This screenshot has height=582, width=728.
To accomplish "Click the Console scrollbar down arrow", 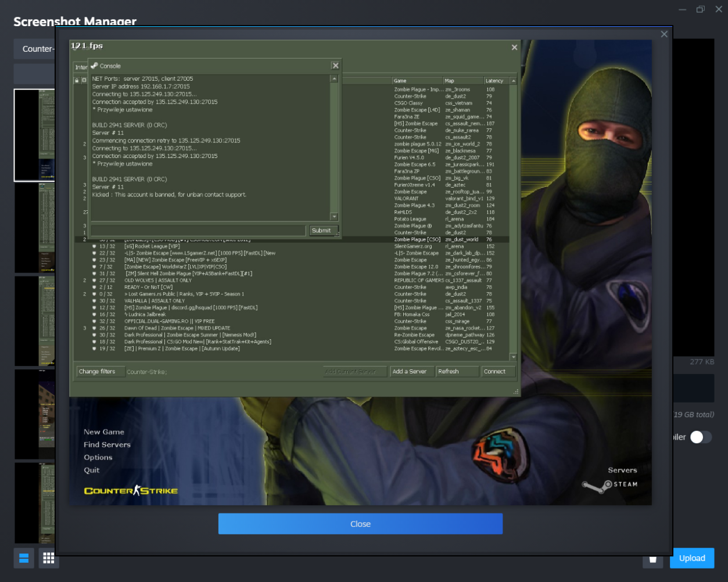I will (x=334, y=217).
